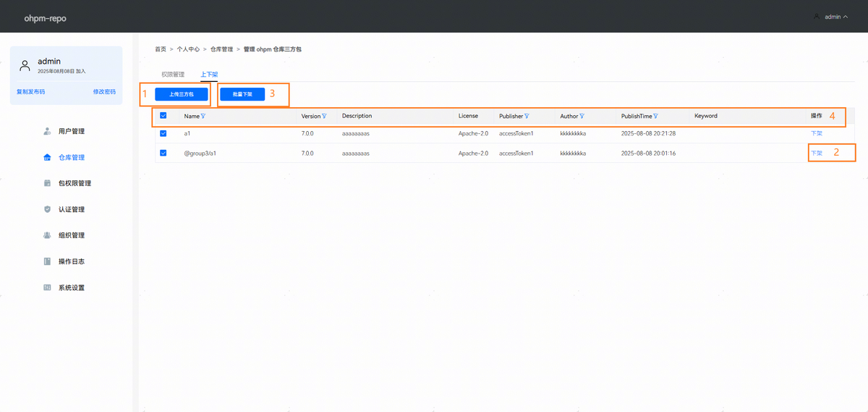Click the 复制发布码 link

tap(30, 92)
